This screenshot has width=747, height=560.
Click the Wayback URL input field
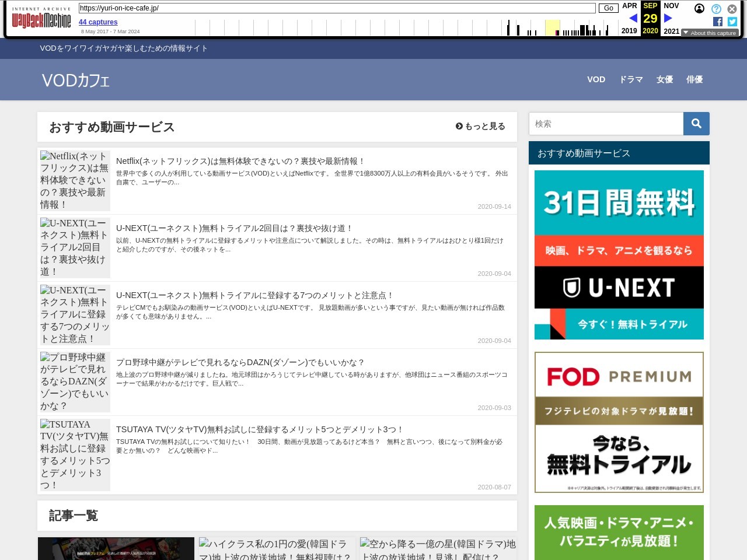(337, 8)
